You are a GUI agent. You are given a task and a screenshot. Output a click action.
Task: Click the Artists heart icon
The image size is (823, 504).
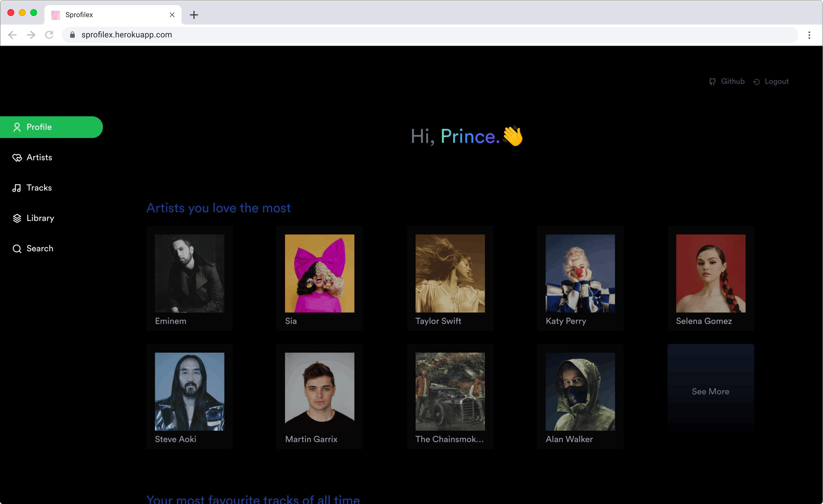[x=17, y=158]
